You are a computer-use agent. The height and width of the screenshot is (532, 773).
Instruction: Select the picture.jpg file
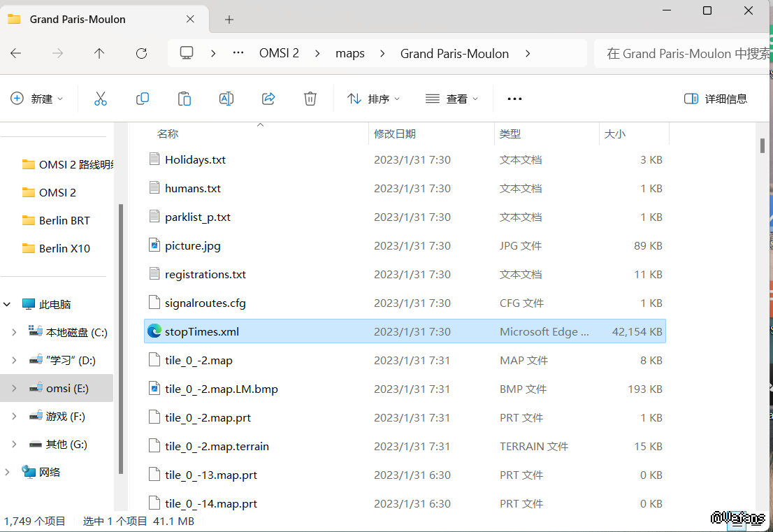[193, 245]
